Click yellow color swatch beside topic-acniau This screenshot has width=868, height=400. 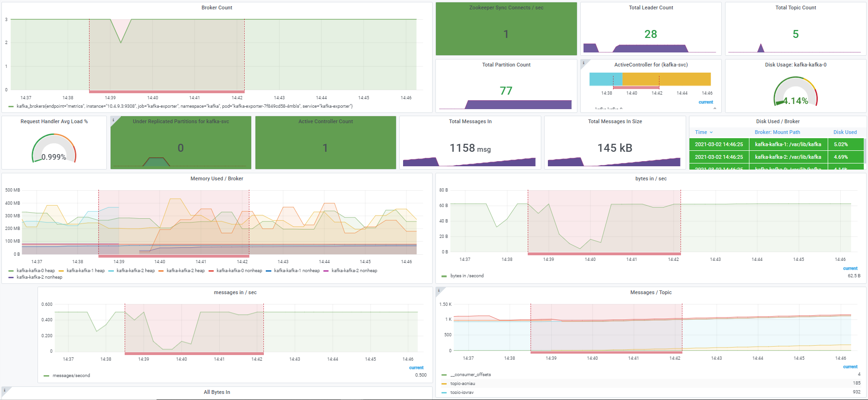pos(444,384)
